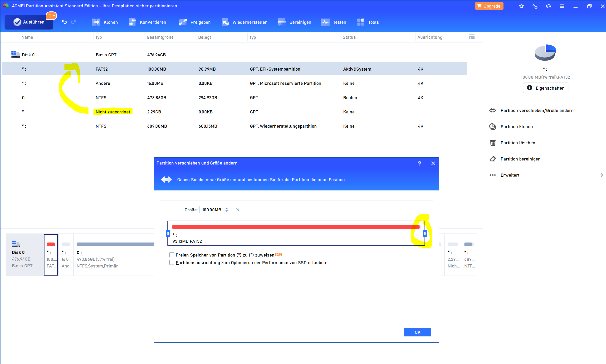Screen dimensions: 606x364
Task: Click the Bereinigen shredder icon
Action: [282, 22]
